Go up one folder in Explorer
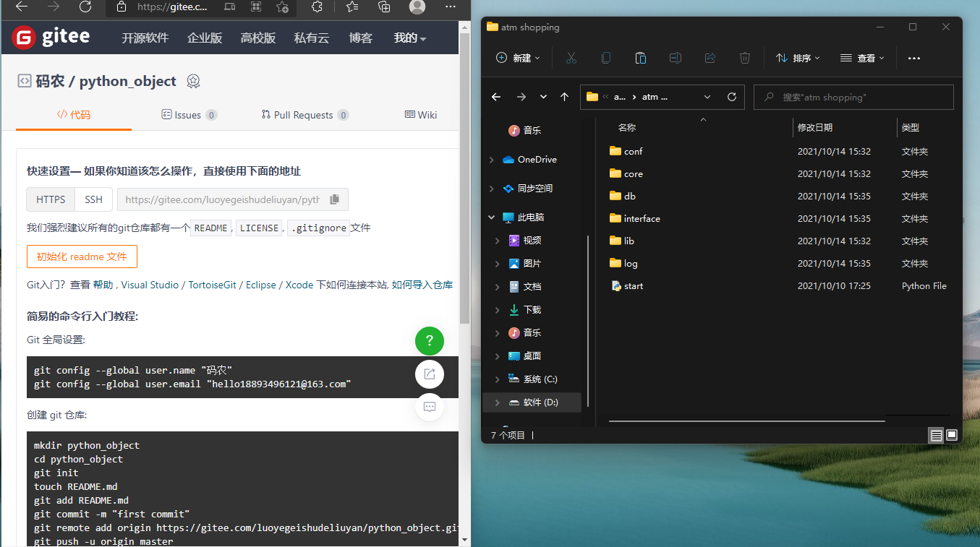The width and height of the screenshot is (980, 547). coord(565,97)
